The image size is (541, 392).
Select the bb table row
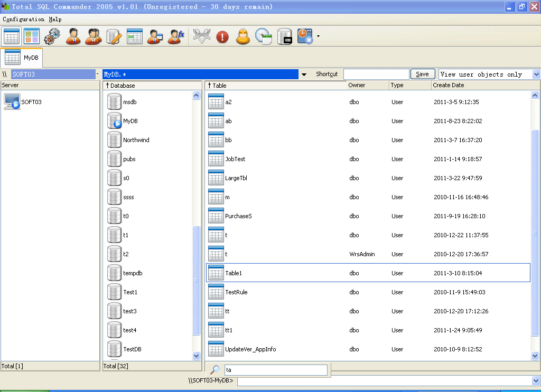click(368, 140)
